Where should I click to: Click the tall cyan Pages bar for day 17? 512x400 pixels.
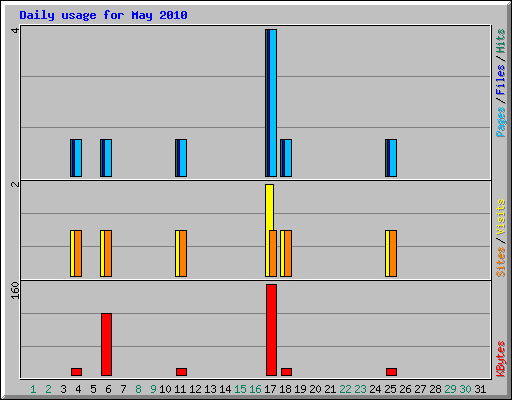coord(273,103)
